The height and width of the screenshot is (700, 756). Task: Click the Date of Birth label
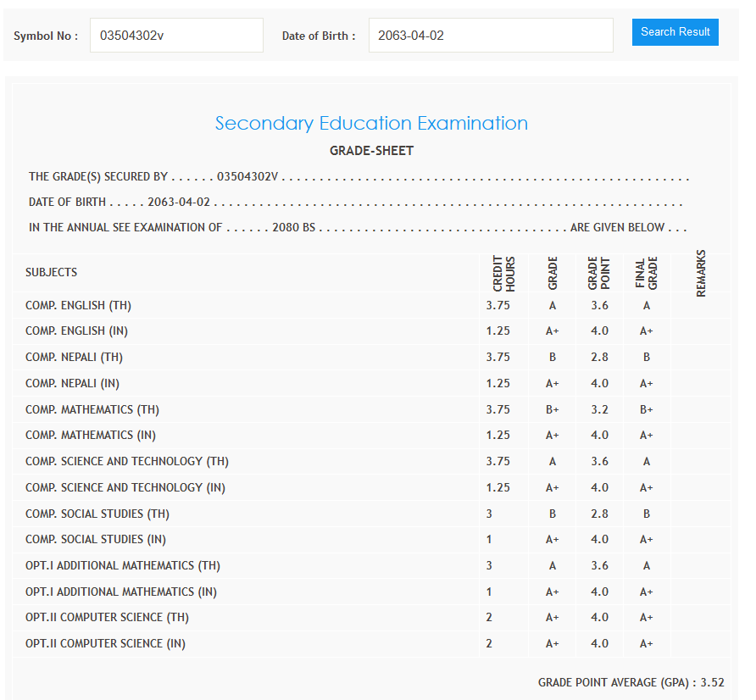[319, 36]
